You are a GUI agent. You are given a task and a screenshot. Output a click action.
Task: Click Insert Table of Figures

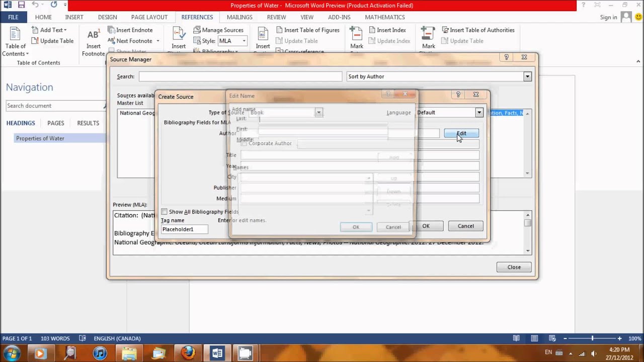click(x=307, y=30)
